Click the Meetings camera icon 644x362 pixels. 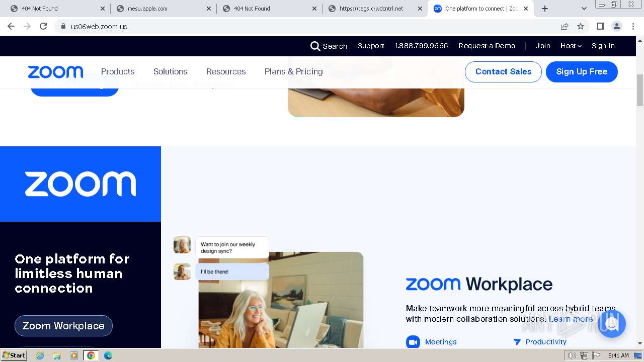pyautogui.click(x=413, y=342)
